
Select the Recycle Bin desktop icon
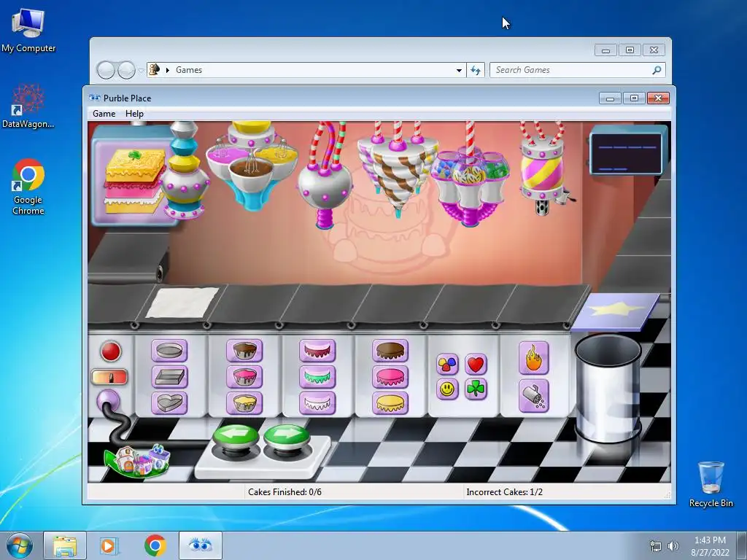pos(711,484)
